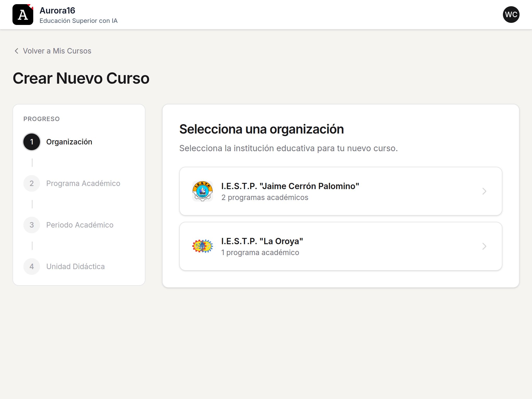532x399 pixels.
Task: Select step 4 Unidad Didáctica circle
Action: point(31,266)
